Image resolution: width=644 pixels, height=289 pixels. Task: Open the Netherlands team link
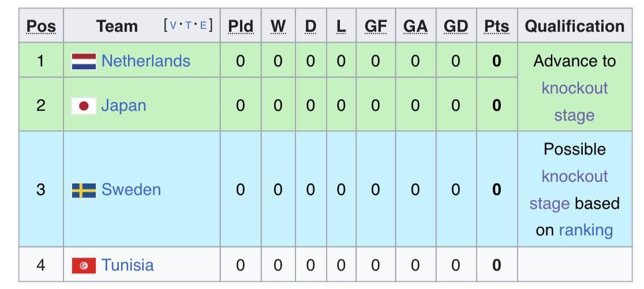145,61
